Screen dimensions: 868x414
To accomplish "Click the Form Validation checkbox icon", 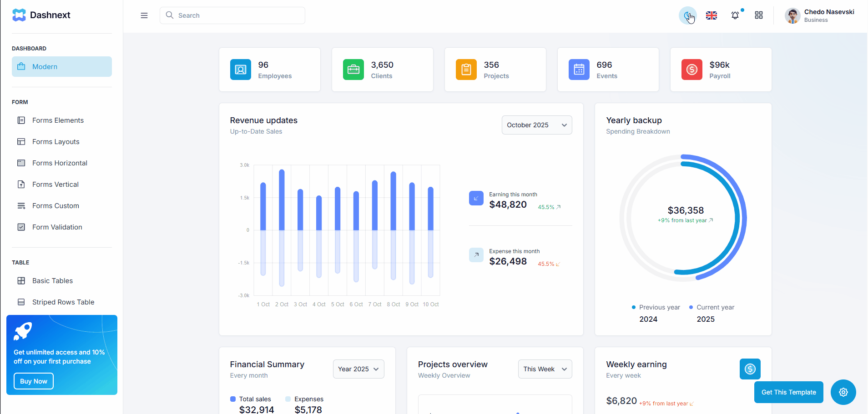I will [x=21, y=227].
